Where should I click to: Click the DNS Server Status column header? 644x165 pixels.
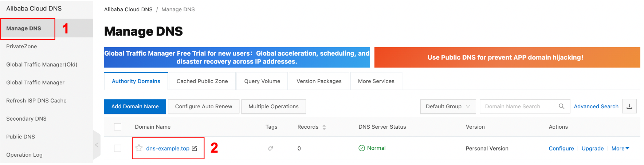pos(382,127)
